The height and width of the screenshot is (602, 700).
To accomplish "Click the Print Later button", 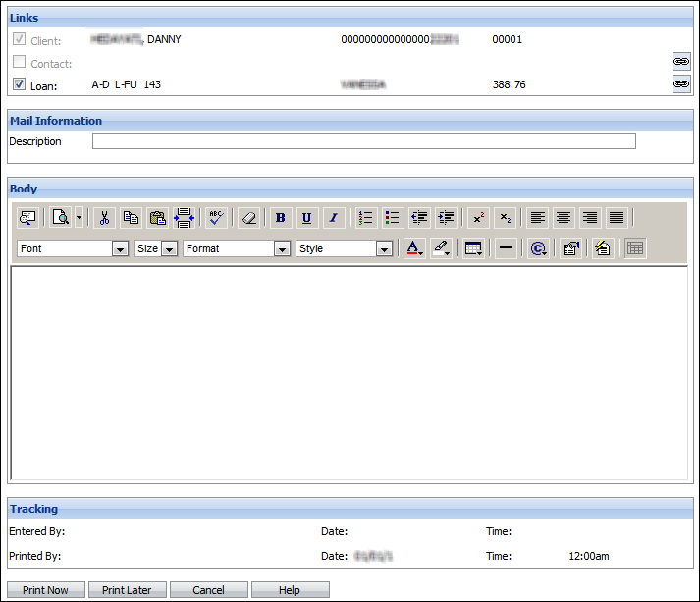I will pyautogui.click(x=128, y=590).
